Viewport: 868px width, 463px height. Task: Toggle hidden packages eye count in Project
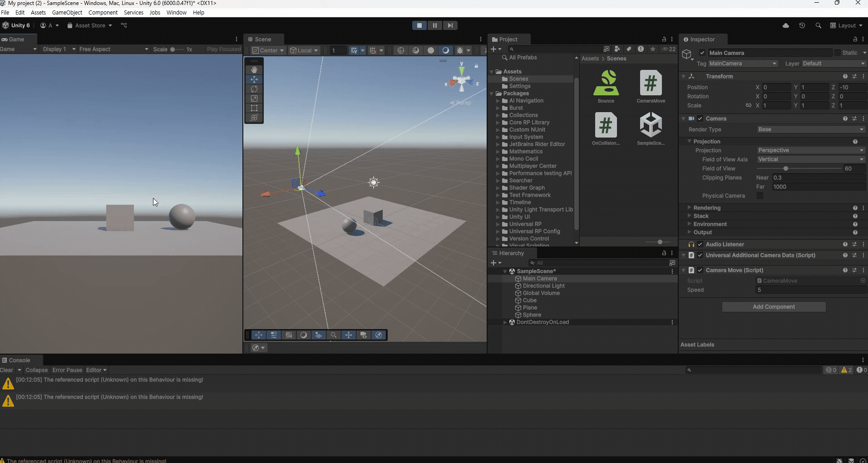[669, 49]
